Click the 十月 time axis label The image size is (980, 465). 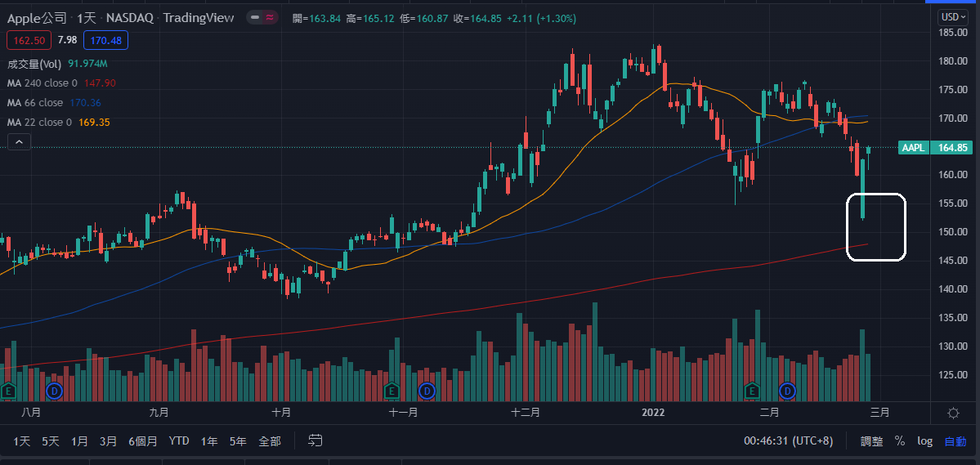point(281,413)
